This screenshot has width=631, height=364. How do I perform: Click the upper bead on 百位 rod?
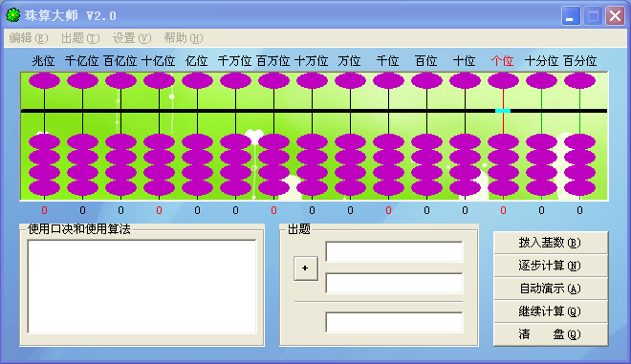[426, 80]
